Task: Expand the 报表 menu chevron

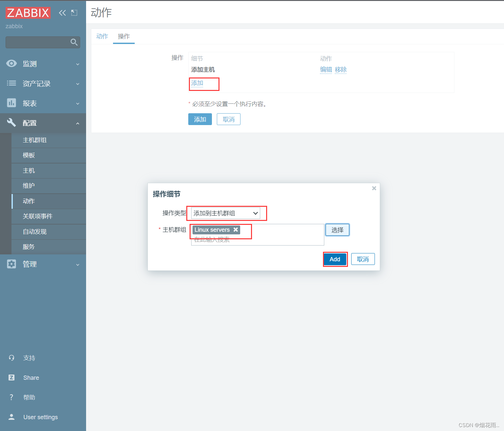Action: (78, 104)
